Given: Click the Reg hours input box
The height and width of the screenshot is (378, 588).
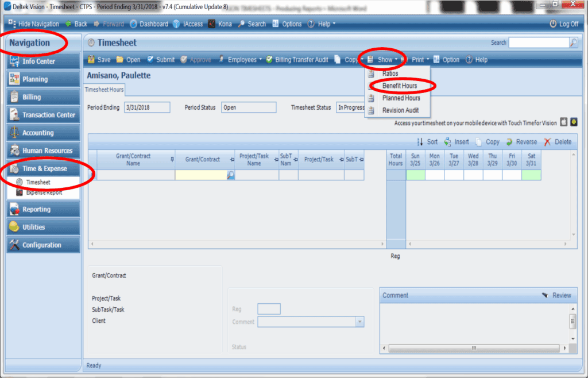Looking at the screenshot, I should pyautogui.click(x=269, y=309).
